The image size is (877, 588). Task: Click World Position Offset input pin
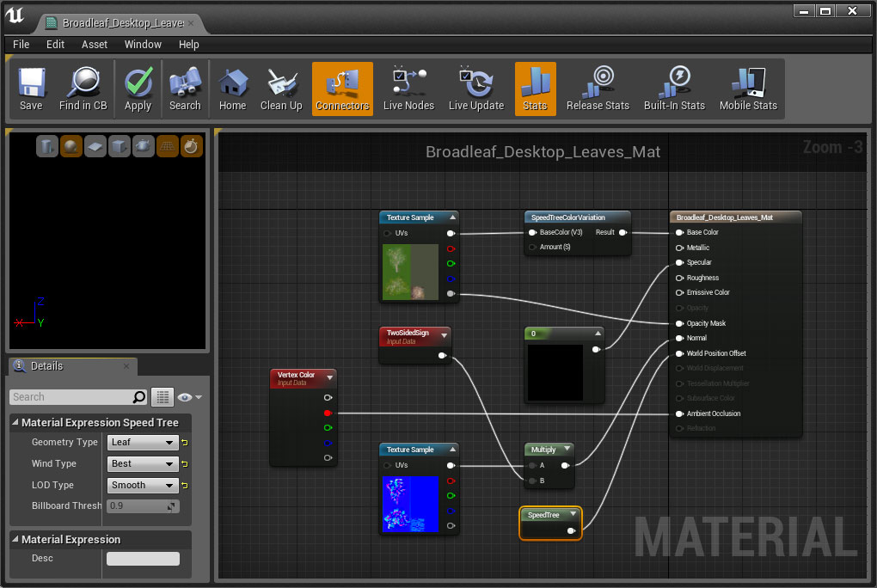pos(679,353)
